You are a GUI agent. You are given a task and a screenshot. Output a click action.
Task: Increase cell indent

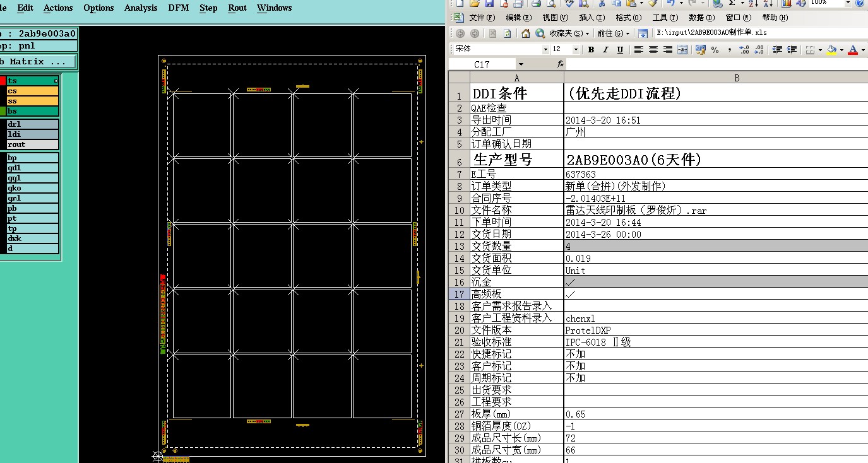(x=792, y=50)
